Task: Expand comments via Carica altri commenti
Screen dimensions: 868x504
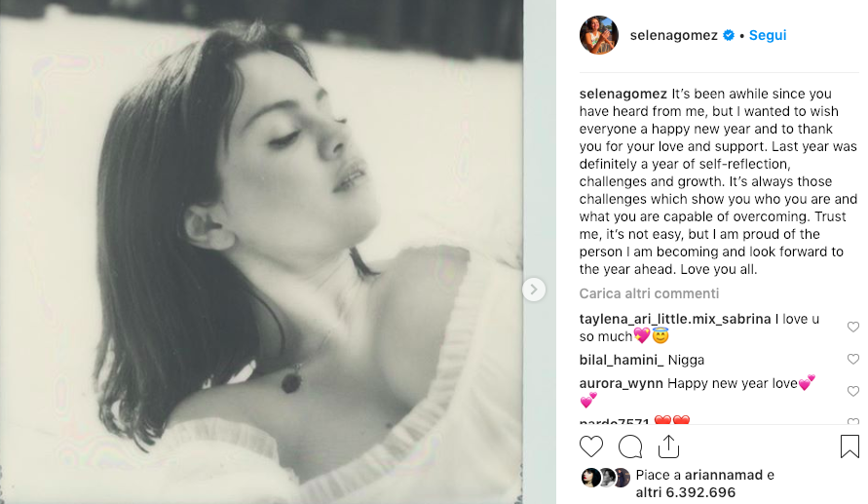Action: pos(649,293)
